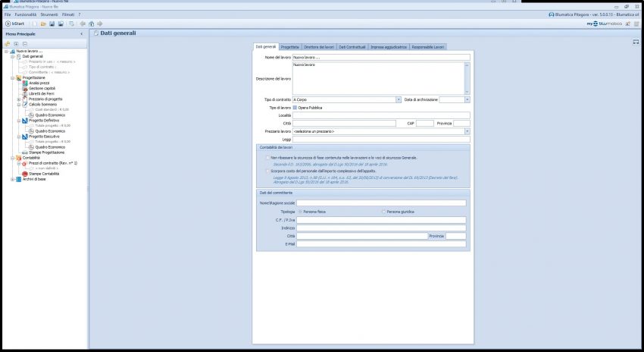The width and height of the screenshot is (644, 352).
Task: Click the Nome\Ragione sociale input field
Action: tap(381, 203)
